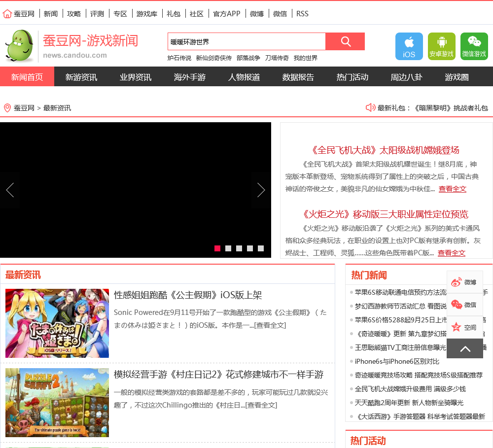
Task: Open the iOS games icon
Action: tap(409, 46)
